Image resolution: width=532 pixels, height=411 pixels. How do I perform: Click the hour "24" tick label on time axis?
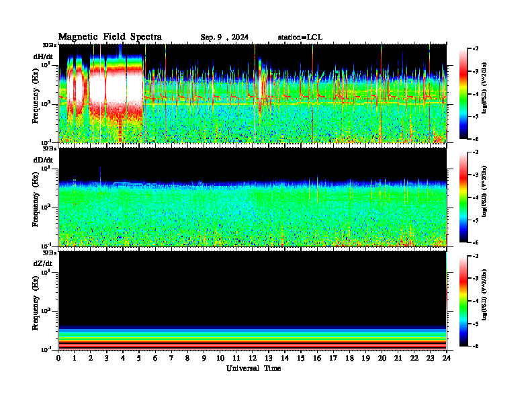click(x=447, y=358)
